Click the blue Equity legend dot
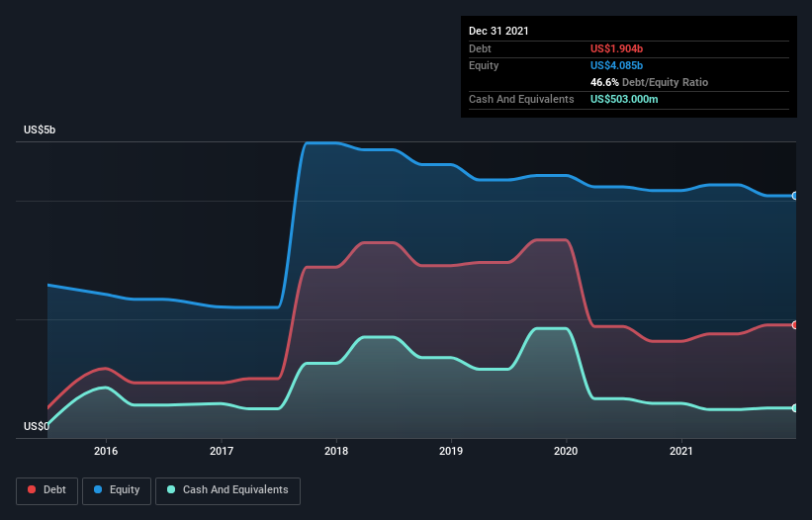This screenshot has width=812, height=520. point(98,489)
